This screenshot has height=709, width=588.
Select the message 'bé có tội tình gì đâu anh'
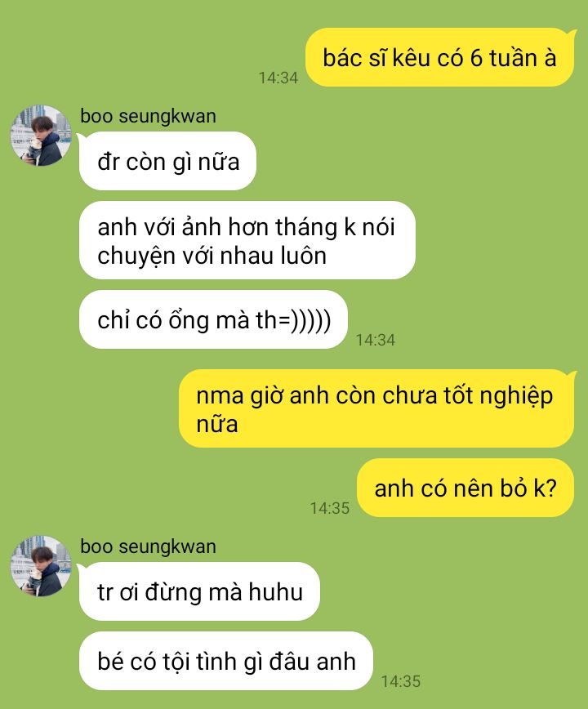(x=226, y=661)
